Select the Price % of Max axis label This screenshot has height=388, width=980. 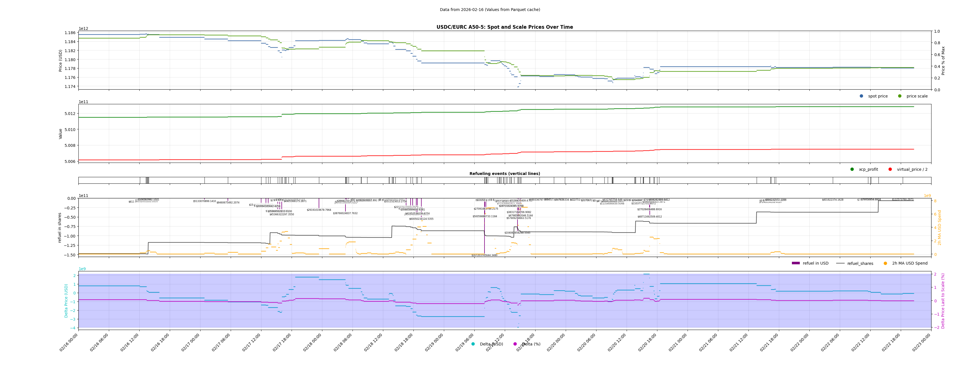click(x=943, y=60)
